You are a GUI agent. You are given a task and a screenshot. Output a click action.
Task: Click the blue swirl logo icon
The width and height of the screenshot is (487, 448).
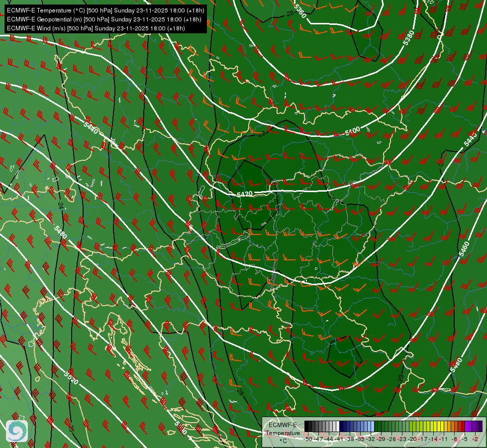point(17,431)
